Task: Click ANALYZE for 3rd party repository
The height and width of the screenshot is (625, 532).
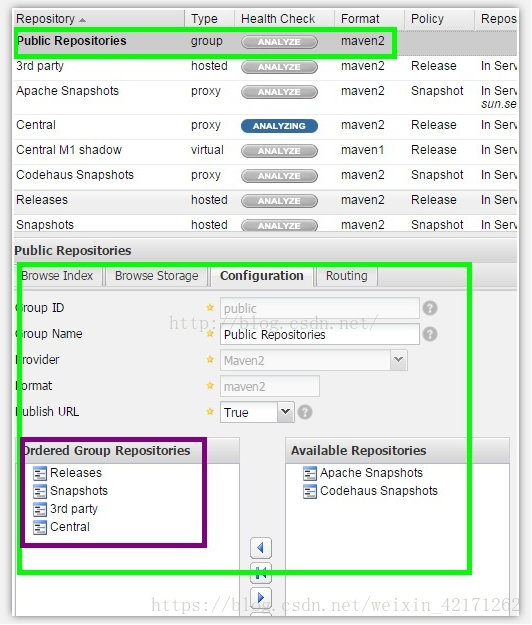Action: click(279, 67)
